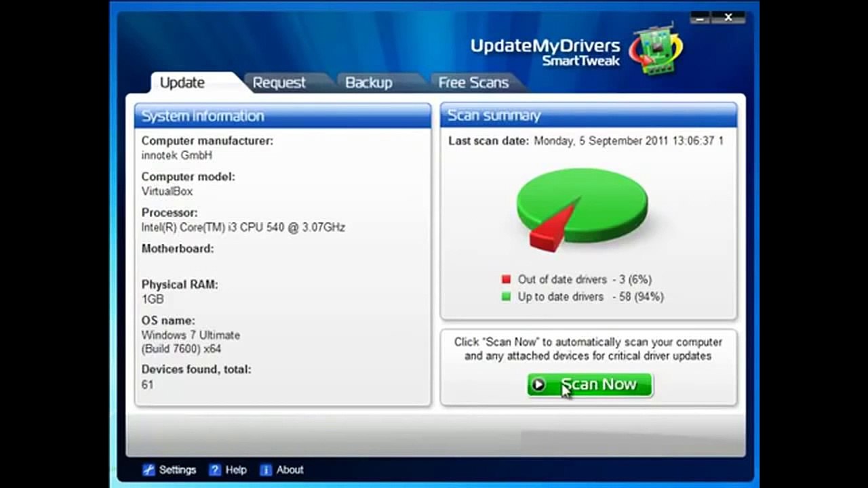868x488 pixels.
Task: Click the devices found value '61'
Action: [x=147, y=384]
